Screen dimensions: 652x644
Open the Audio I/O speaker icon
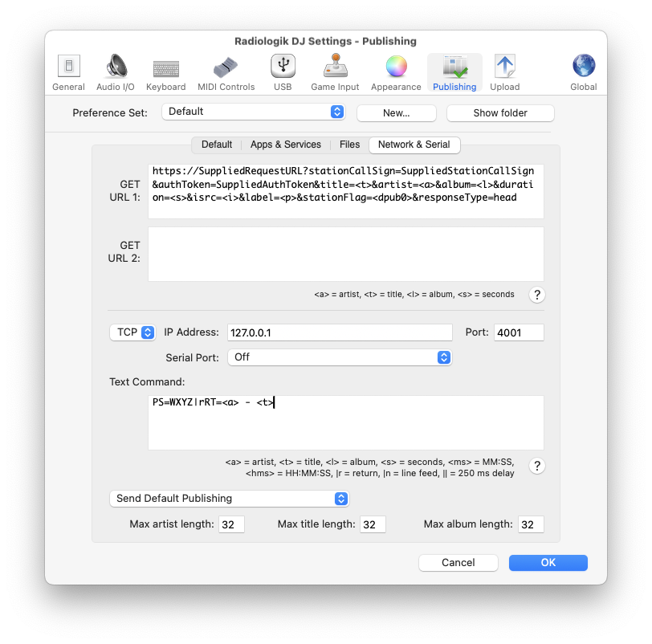point(116,72)
